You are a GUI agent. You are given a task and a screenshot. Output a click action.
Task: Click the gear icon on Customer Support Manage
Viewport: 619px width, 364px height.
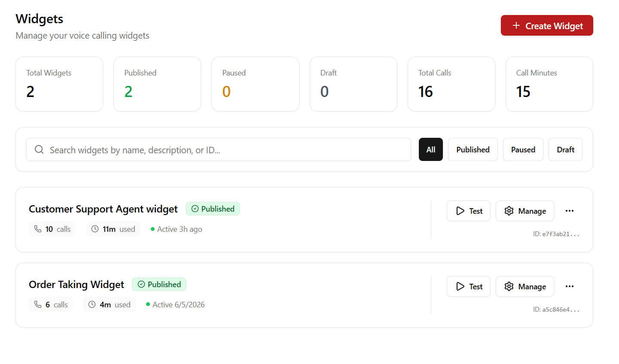point(509,211)
